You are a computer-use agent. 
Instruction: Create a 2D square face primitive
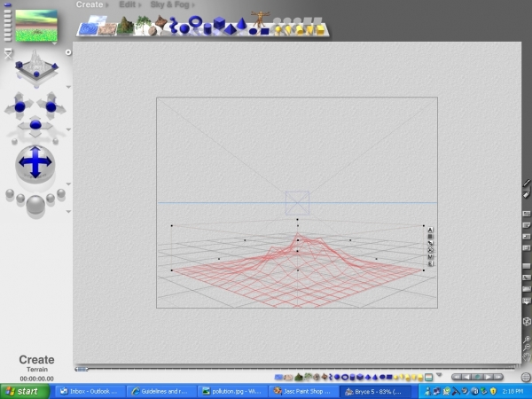264,32
